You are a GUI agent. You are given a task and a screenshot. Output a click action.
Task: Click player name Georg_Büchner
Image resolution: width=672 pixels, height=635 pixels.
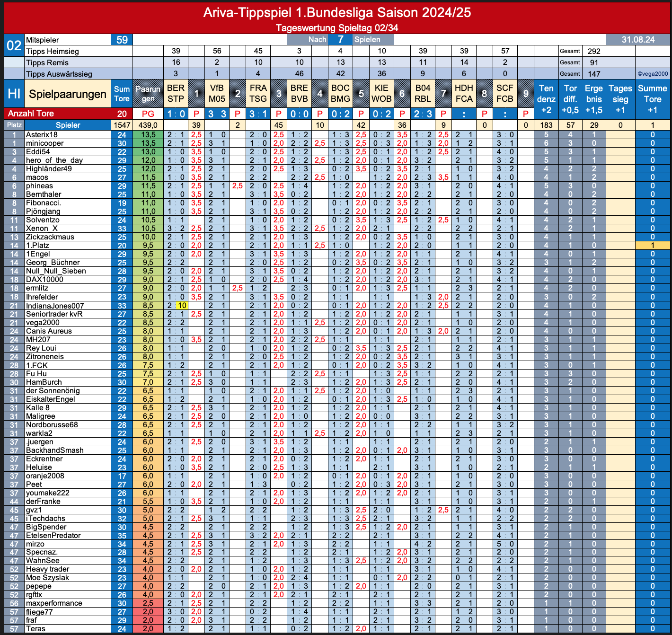[x=53, y=263]
